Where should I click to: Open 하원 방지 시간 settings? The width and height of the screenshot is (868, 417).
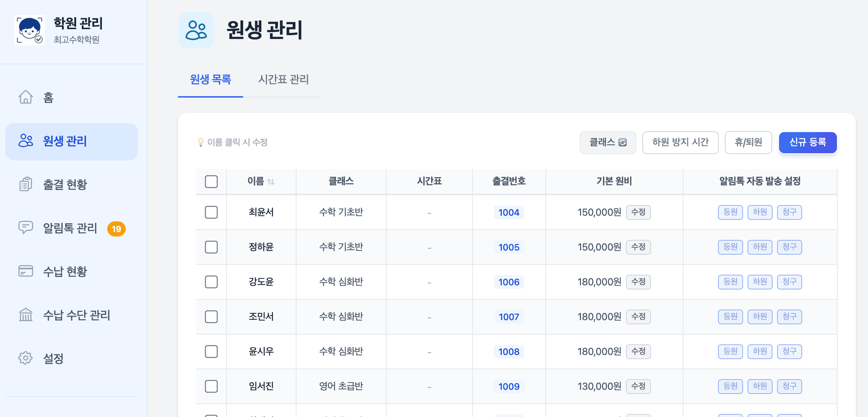[x=680, y=142]
